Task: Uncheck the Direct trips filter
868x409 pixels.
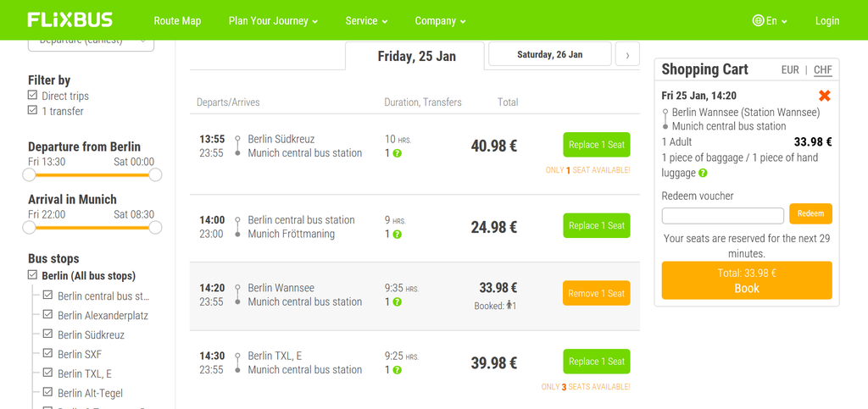Action: [33, 97]
